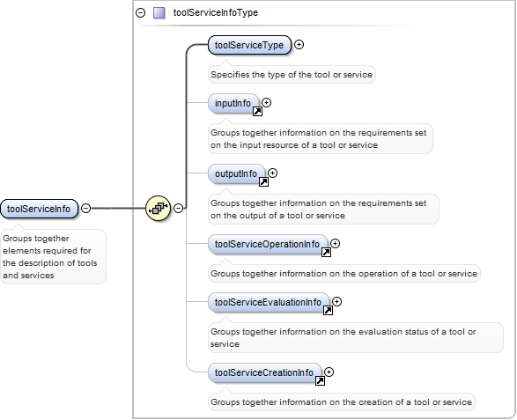
Task: Select the toolServiceInfo root element
Action: point(40,209)
